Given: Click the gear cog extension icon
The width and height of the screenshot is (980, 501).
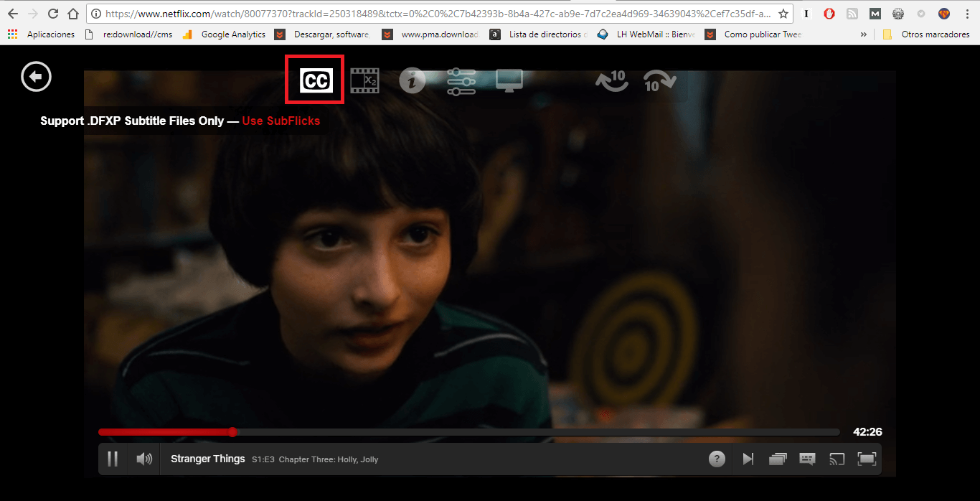Looking at the screenshot, I should tap(898, 14).
